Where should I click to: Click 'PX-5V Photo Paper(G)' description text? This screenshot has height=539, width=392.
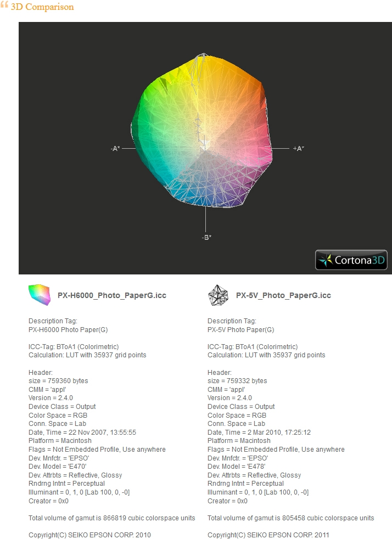pos(240,330)
